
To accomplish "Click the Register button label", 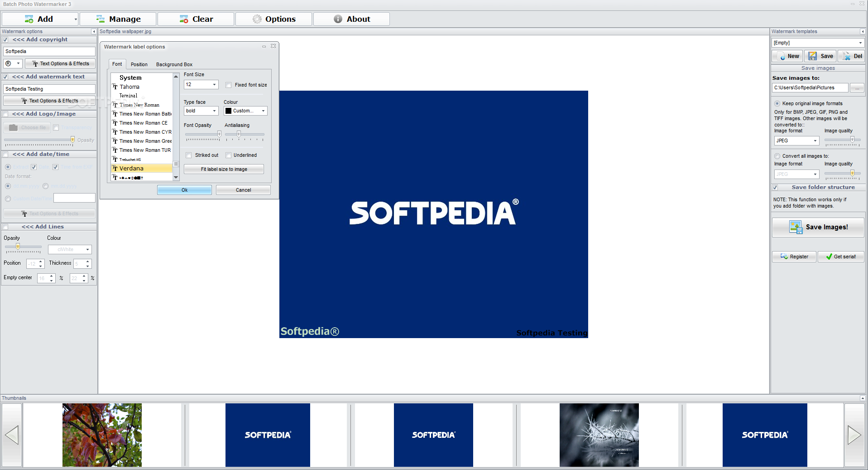I will point(799,257).
